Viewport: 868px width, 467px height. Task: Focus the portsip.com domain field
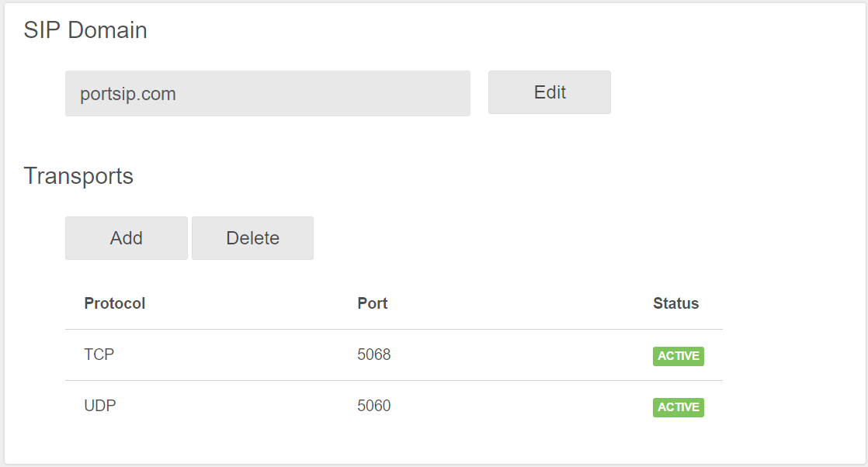pos(268,94)
